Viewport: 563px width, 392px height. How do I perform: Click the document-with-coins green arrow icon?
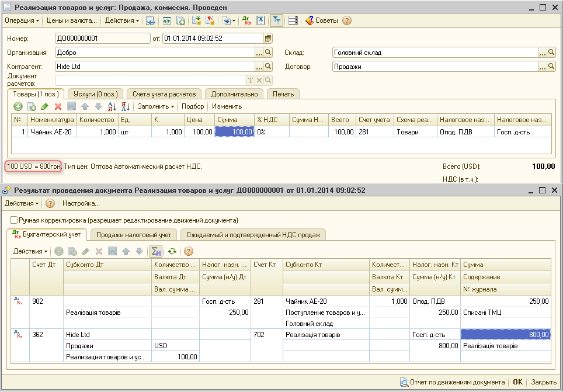coord(196,20)
